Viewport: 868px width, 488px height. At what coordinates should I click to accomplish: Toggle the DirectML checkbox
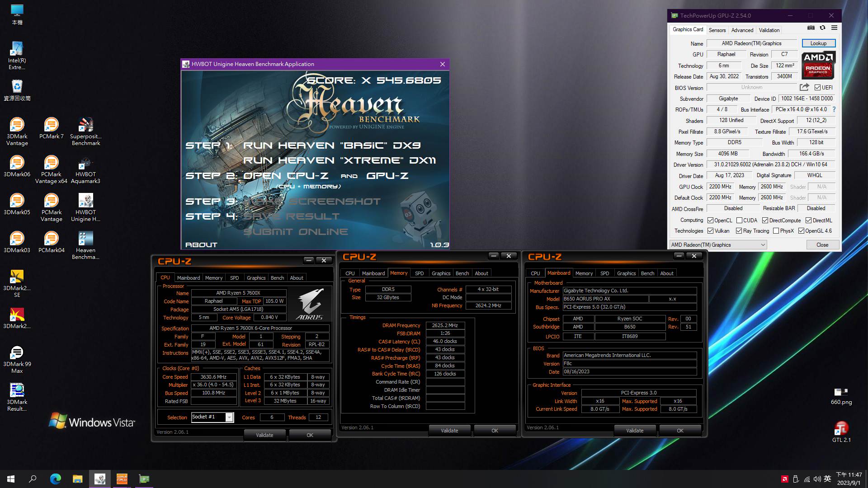click(808, 221)
